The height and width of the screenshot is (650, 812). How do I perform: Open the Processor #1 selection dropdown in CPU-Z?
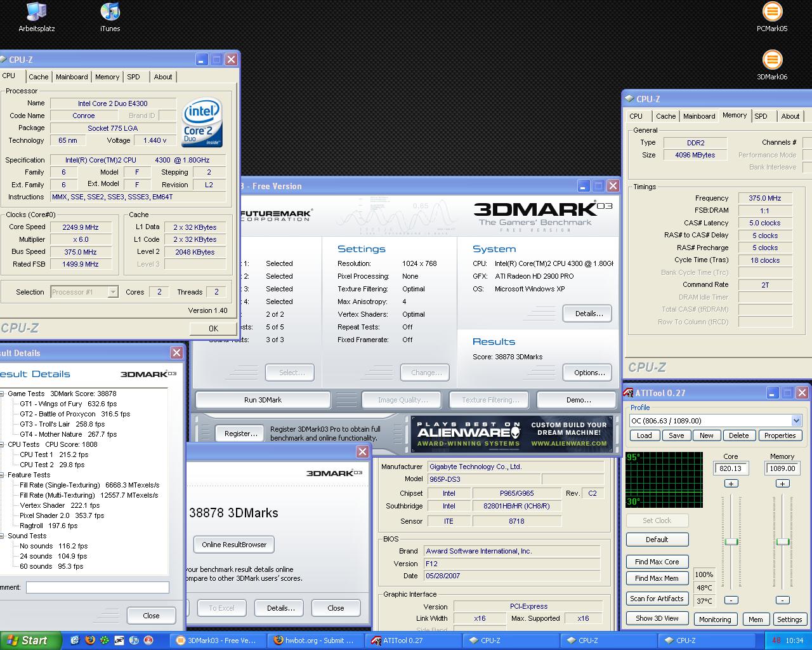click(113, 292)
